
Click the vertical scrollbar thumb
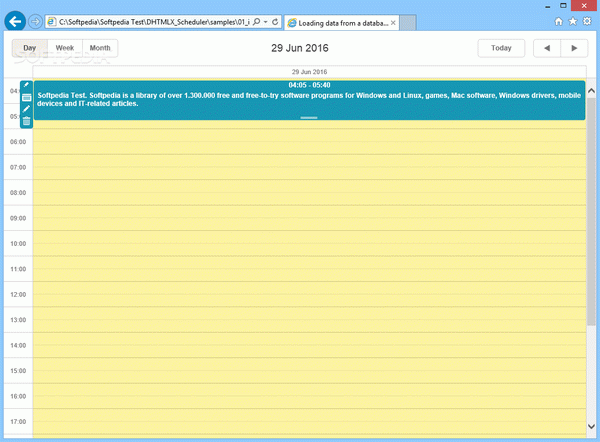tap(591, 210)
